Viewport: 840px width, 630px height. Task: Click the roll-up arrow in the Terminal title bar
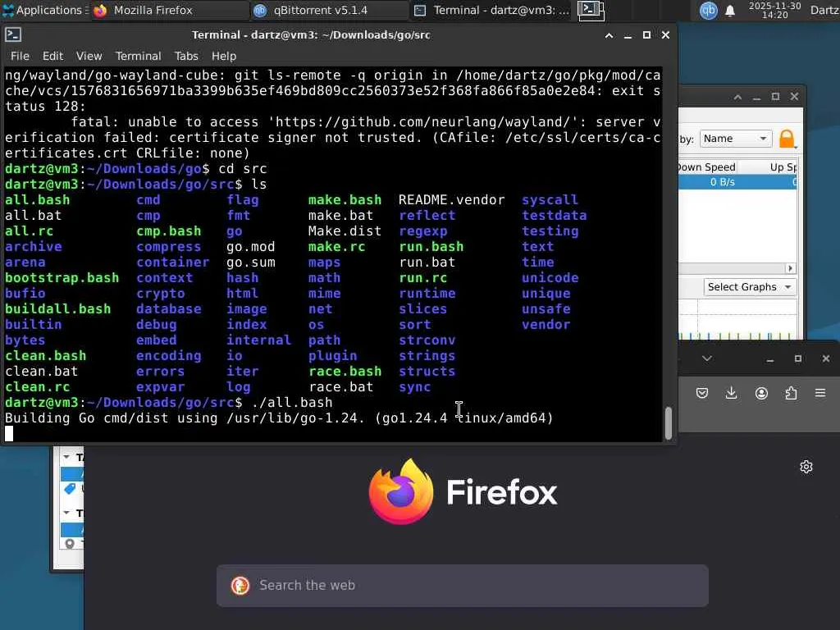click(609, 35)
